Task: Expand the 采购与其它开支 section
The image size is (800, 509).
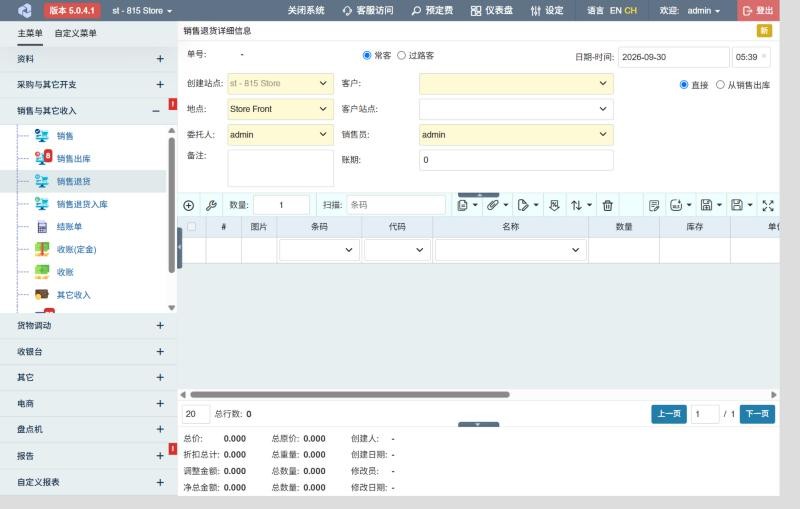Action: (x=89, y=84)
